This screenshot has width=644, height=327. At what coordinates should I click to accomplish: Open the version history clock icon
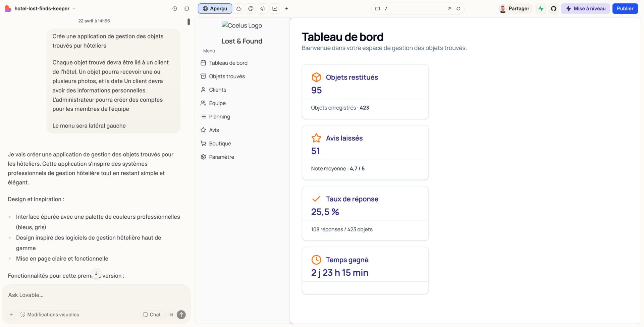point(174,9)
